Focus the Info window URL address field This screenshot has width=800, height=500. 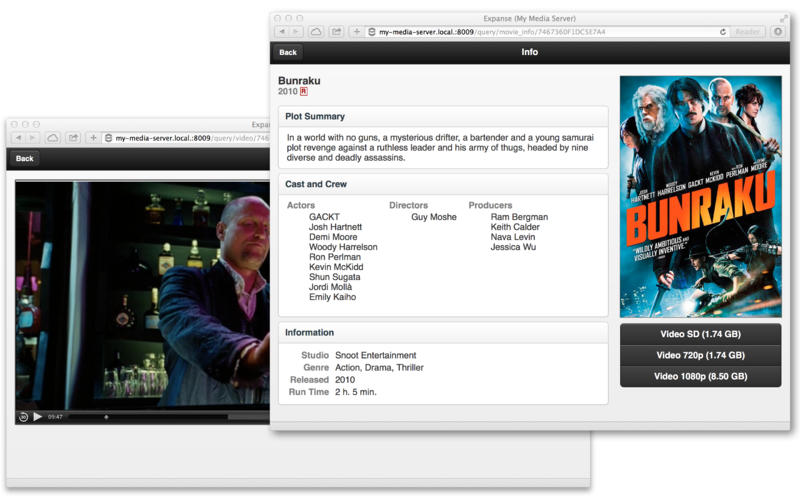(546, 32)
